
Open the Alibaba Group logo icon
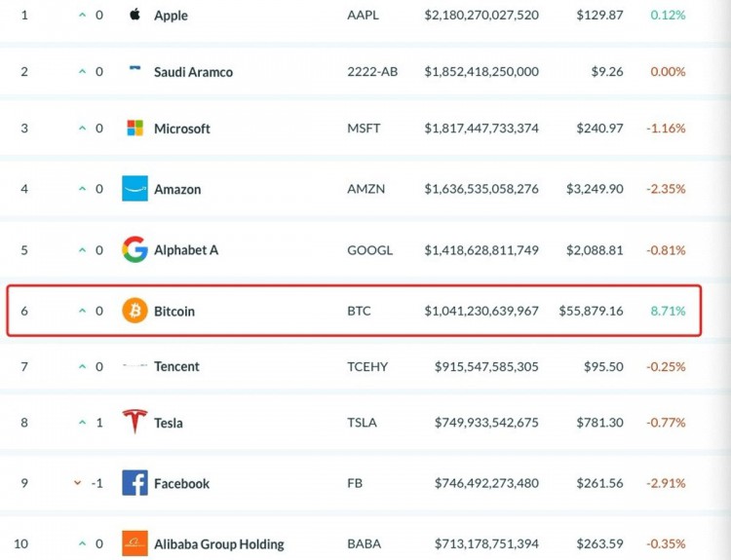135,543
